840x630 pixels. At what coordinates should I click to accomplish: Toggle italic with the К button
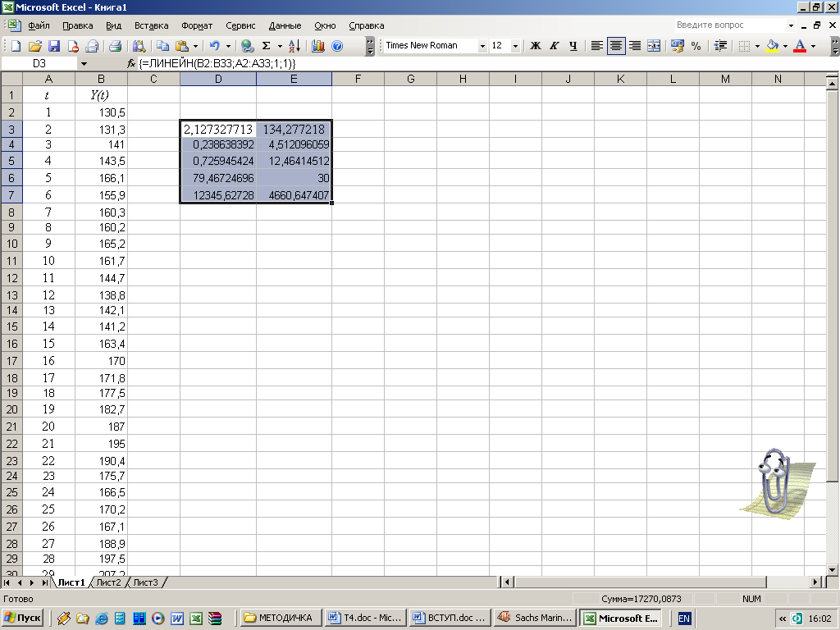(x=555, y=46)
